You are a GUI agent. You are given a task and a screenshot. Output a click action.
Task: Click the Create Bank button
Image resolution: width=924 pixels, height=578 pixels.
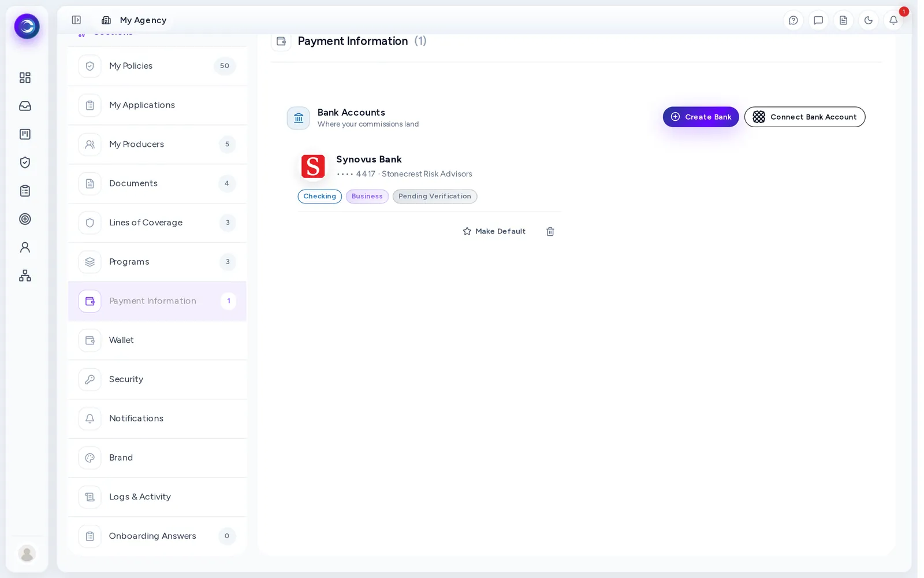(x=701, y=117)
